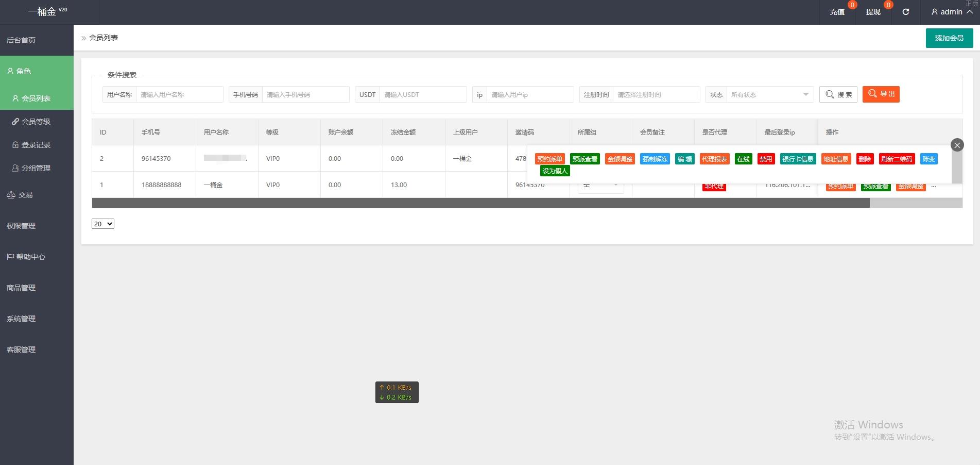The width and height of the screenshot is (980, 465).
Task: Expand the 状态 status dropdown
Action: click(x=769, y=94)
